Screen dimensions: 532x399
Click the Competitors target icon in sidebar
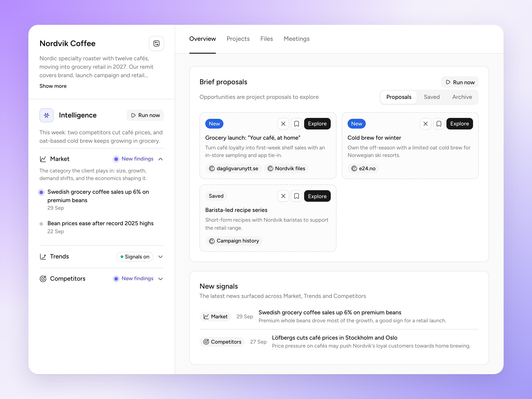coord(43,278)
